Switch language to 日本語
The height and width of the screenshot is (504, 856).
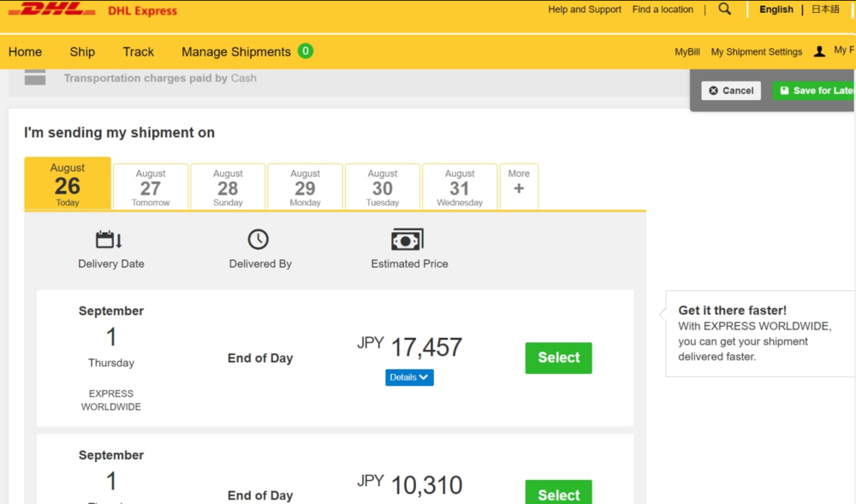pyautogui.click(x=825, y=9)
